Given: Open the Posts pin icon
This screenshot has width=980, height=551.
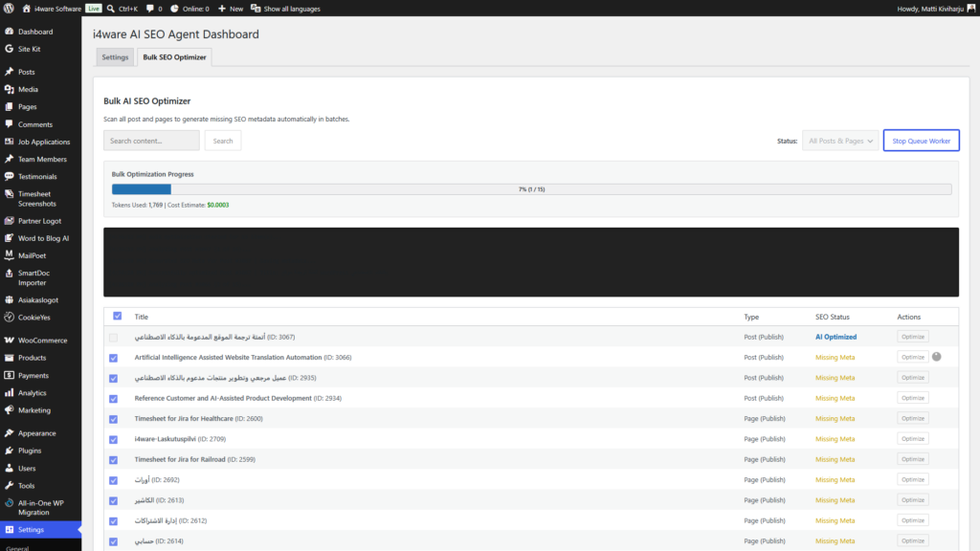Looking at the screenshot, I should 10,72.
